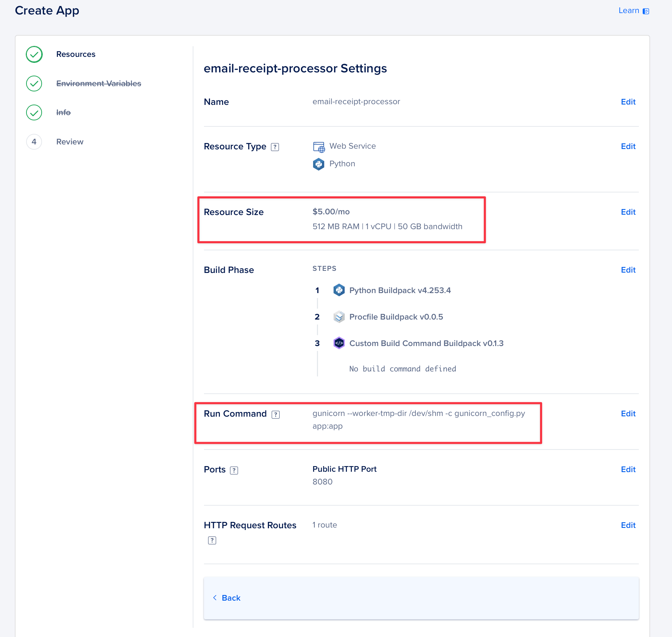Click the 8080 port value
Screen dimensions: 672x637
(323, 482)
